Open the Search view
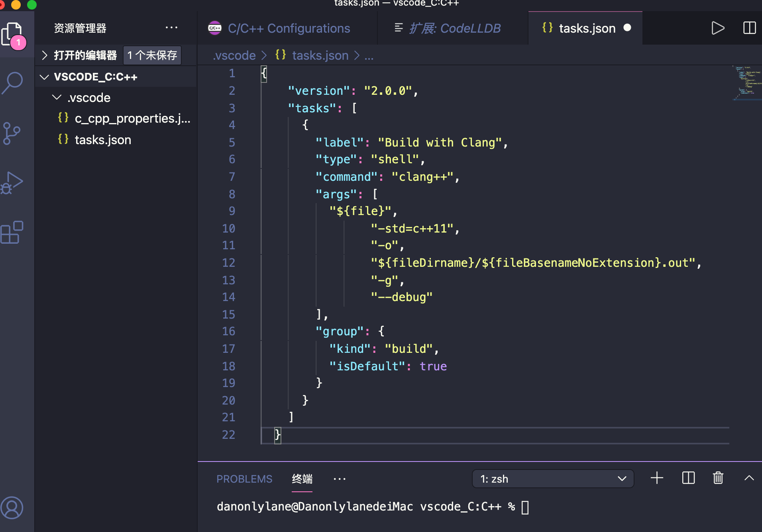This screenshot has width=762, height=532. (x=12, y=83)
